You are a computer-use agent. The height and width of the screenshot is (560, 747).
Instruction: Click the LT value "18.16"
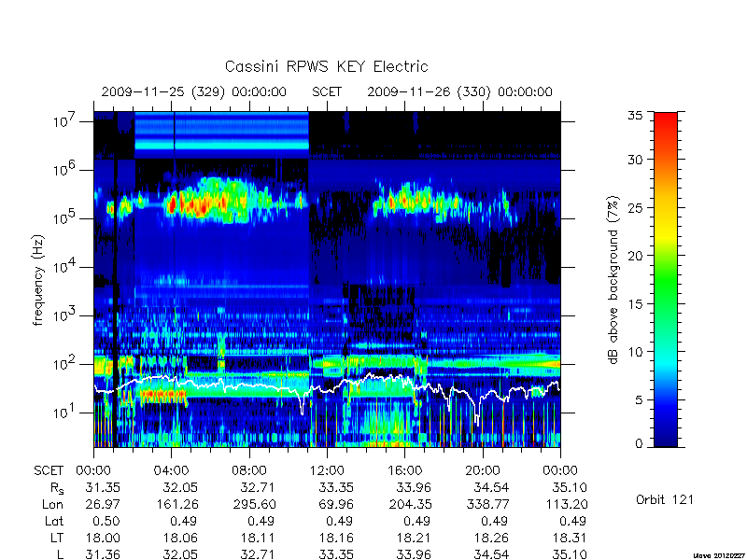click(x=336, y=538)
